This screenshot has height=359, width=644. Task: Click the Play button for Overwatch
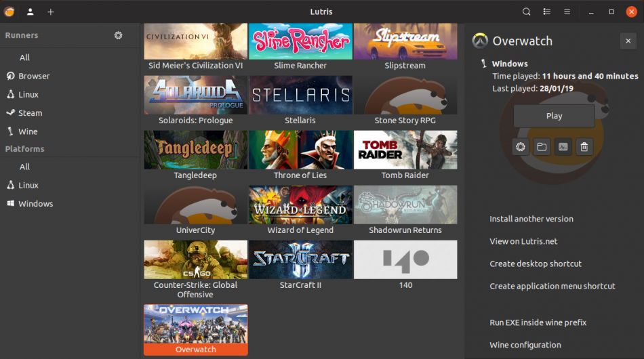point(554,116)
